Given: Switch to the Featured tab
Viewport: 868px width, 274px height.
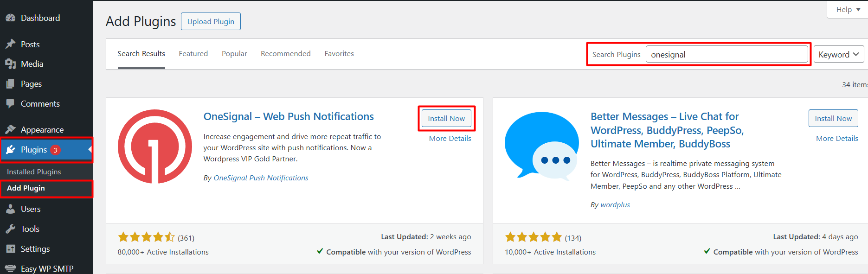Looking at the screenshot, I should pyautogui.click(x=193, y=54).
